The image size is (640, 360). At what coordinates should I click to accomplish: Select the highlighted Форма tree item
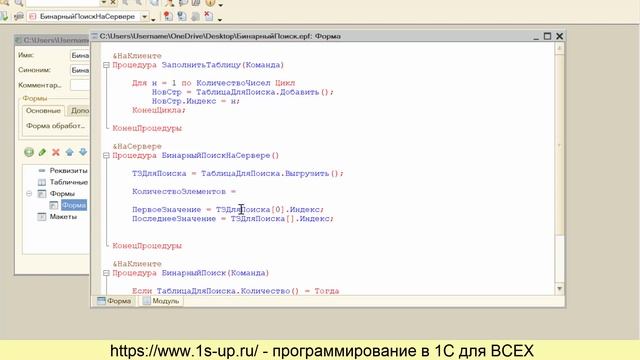click(x=74, y=205)
